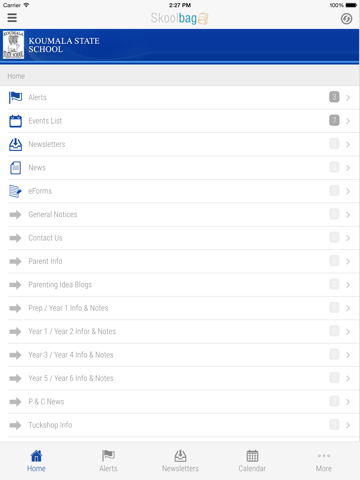Tap the Prep / Year 1 arrow icon
This screenshot has height=480, width=360.
(15, 308)
